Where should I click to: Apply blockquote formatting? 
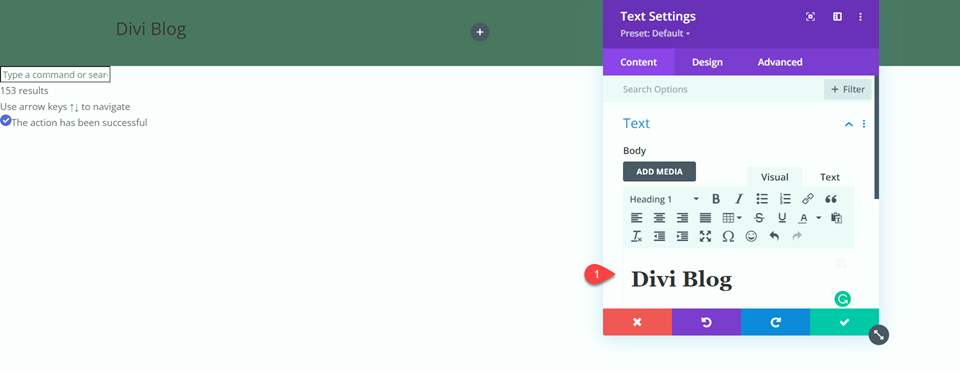click(831, 199)
